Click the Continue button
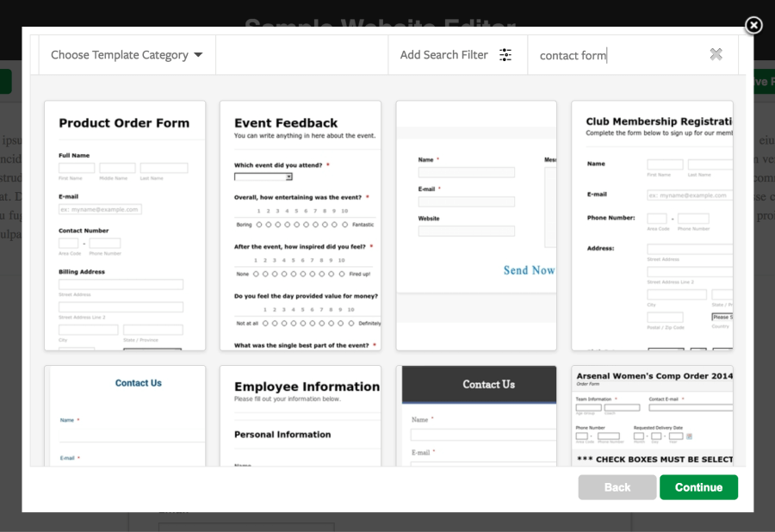Image resolution: width=775 pixels, height=532 pixels. (698, 486)
